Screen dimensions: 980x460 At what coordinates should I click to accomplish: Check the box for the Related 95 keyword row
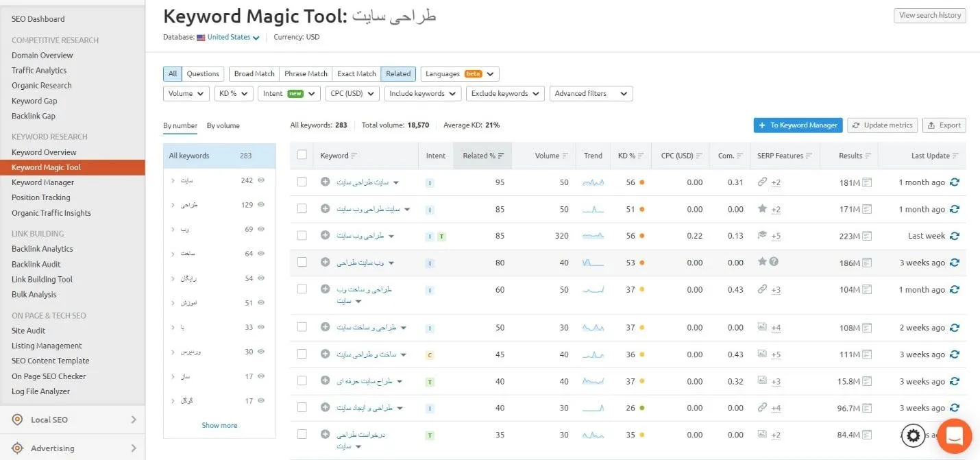[302, 182]
